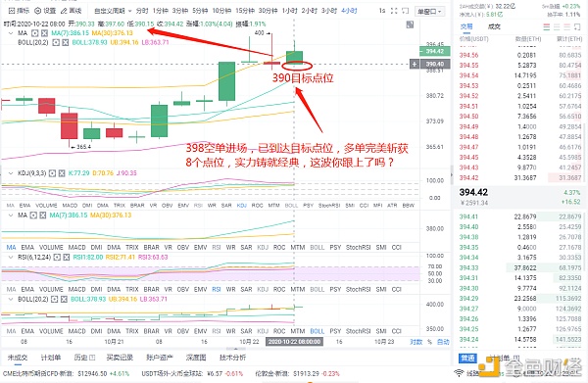Select the 30分钟 interval
588x383 pixels.
269,11
